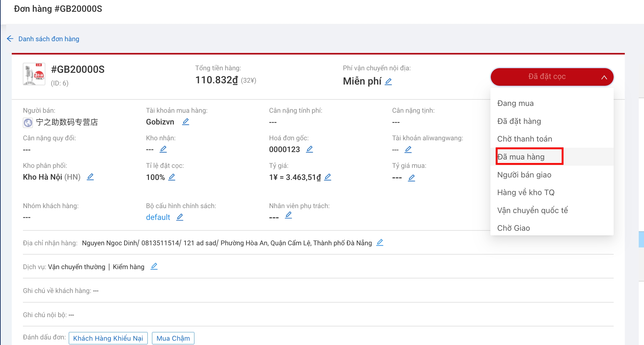644x345 pixels.
Task: Edit Nhân viên phụ trách pencil icon
Action: coord(288,215)
